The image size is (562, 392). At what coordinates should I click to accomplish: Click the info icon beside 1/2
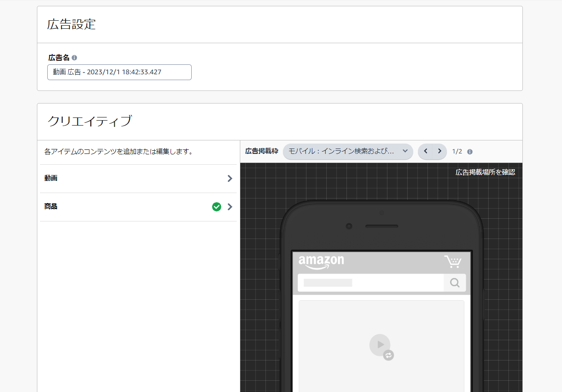click(x=470, y=152)
